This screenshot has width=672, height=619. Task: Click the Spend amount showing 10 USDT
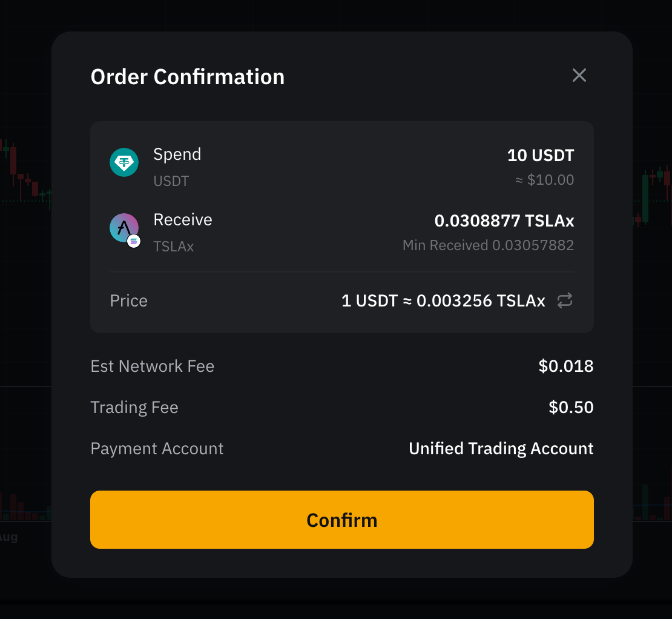point(541,155)
